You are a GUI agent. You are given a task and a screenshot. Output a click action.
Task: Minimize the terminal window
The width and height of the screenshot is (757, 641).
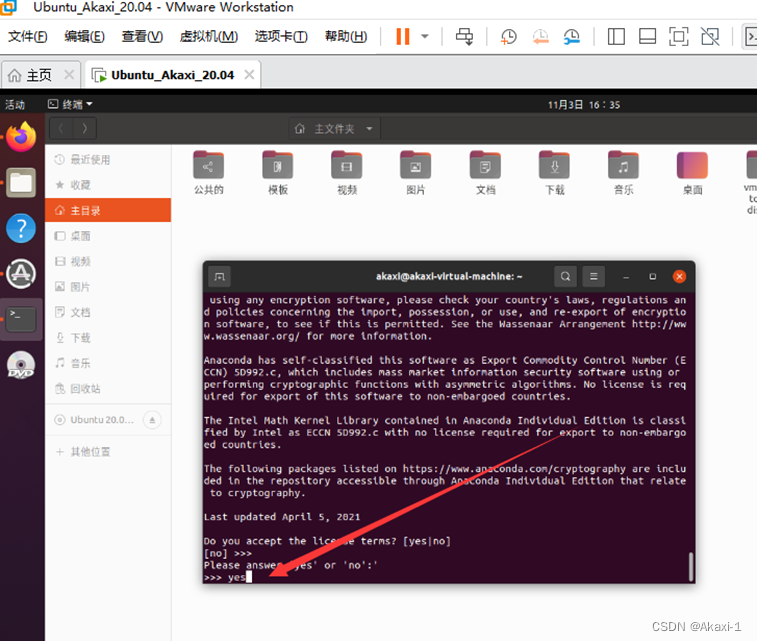click(626, 277)
